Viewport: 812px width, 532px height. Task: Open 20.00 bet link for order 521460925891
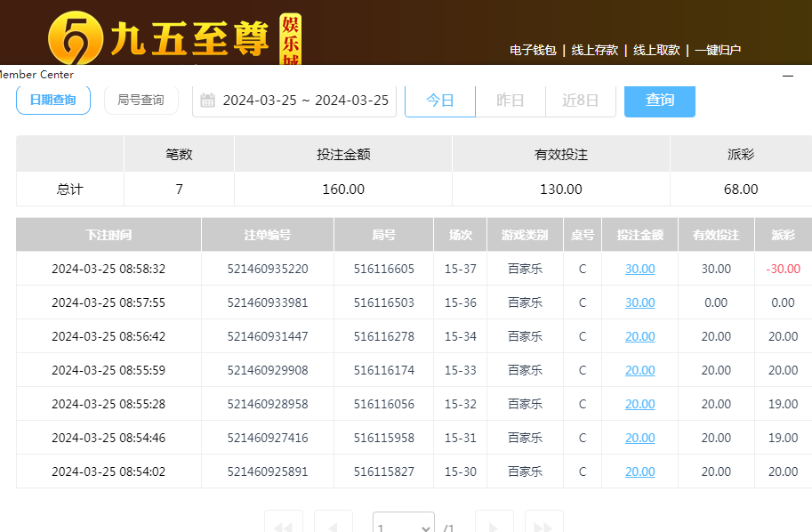[x=640, y=472]
